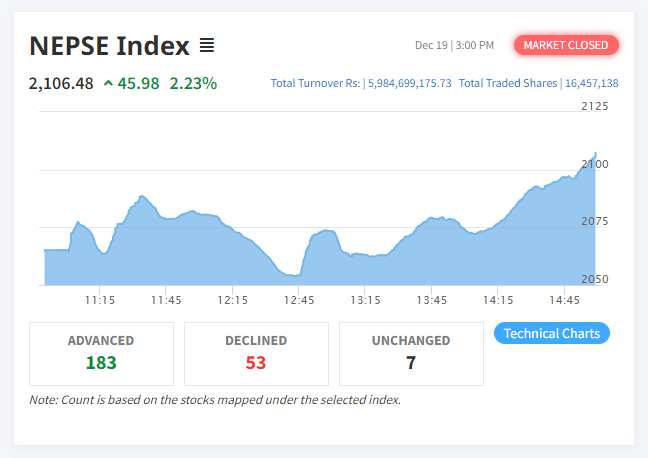Image resolution: width=648 pixels, height=458 pixels.
Task: Click the Technical Charts button
Action: tap(552, 333)
